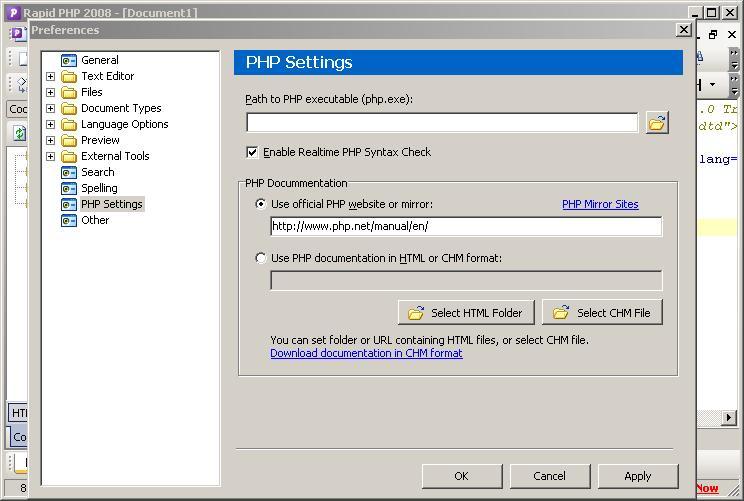744x501 pixels.
Task: Open the Other preferences page
Action: 95,220
